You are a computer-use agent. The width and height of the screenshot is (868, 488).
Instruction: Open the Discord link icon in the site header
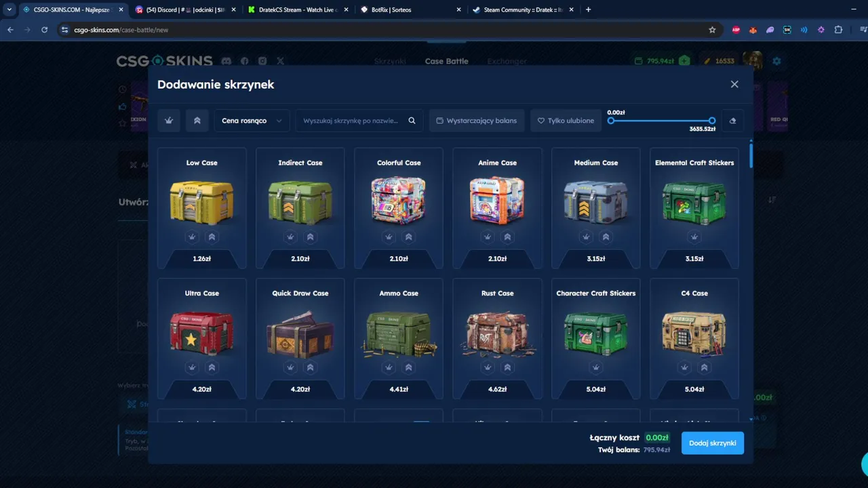(x=226, y=61)
